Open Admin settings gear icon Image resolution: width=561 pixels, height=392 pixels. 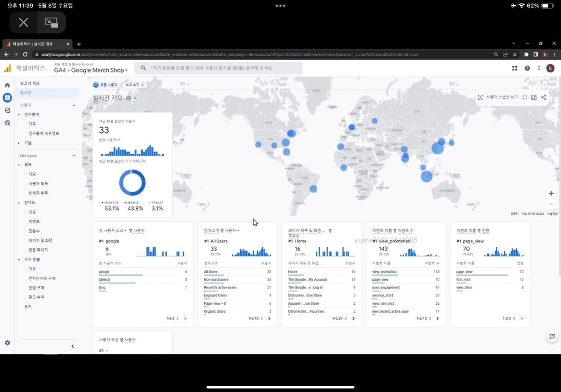click(x=7, y=343)
